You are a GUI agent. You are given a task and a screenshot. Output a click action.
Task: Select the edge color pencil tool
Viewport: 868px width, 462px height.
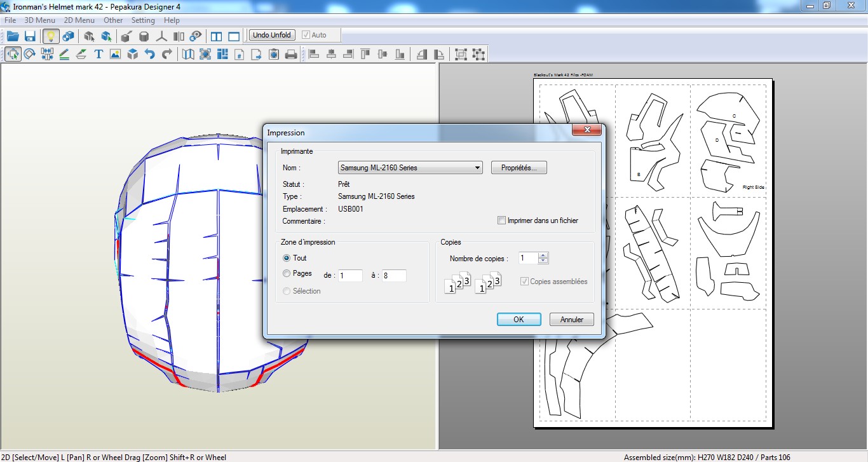click(64, 55)
